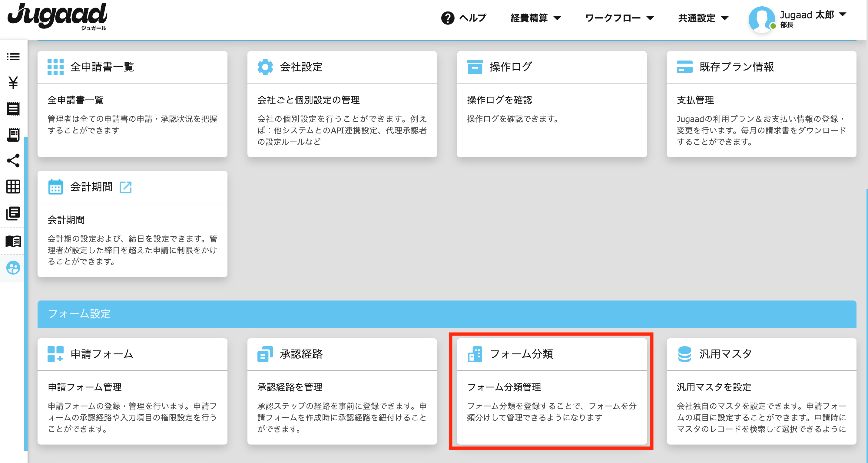Click the 承認経路 copy documents icon
The image size is (868, 463).
(265, 354)
